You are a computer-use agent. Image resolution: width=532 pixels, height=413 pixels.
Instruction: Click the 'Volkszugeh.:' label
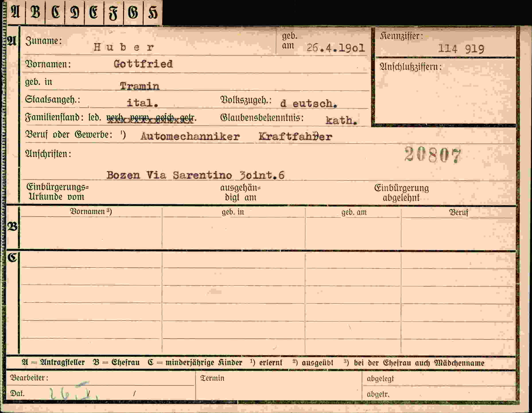[246, 100]
